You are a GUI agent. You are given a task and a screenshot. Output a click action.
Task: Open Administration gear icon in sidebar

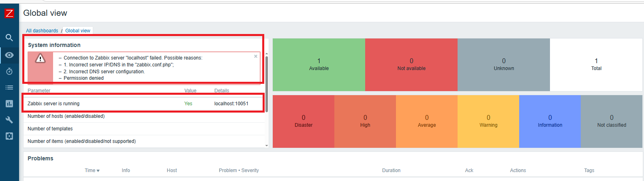(x=9, y=136)
